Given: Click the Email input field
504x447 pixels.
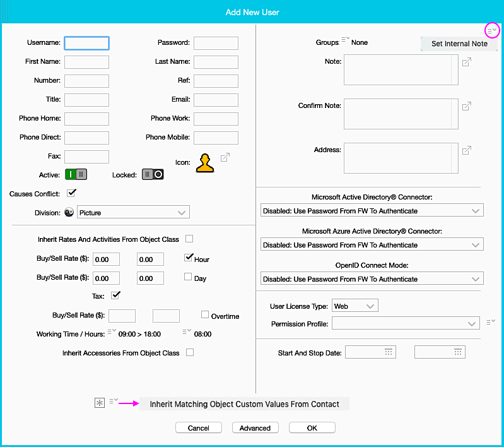Looking at the screenshot, I should (216, 100).
